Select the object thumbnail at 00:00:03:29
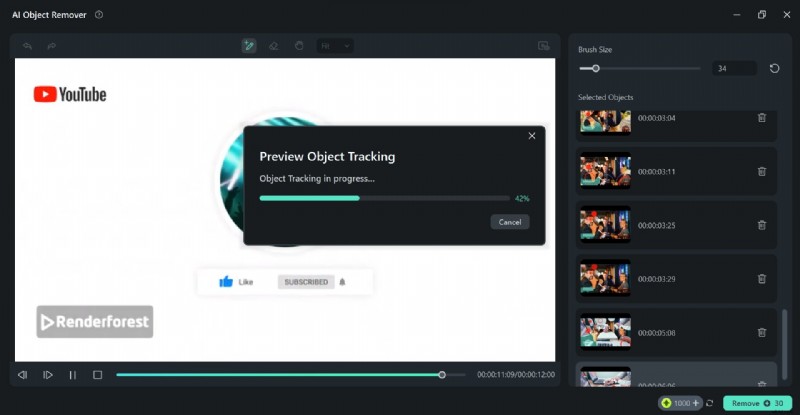 605,278
